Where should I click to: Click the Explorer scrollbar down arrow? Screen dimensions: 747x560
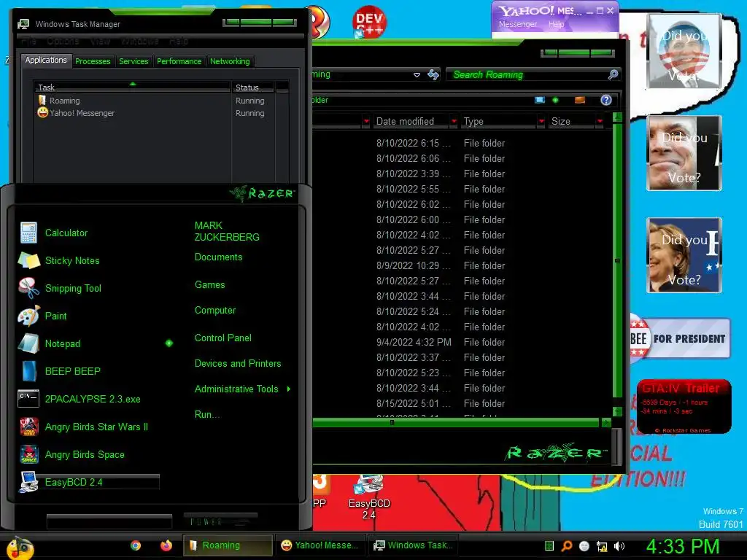[x=617, y=411]
